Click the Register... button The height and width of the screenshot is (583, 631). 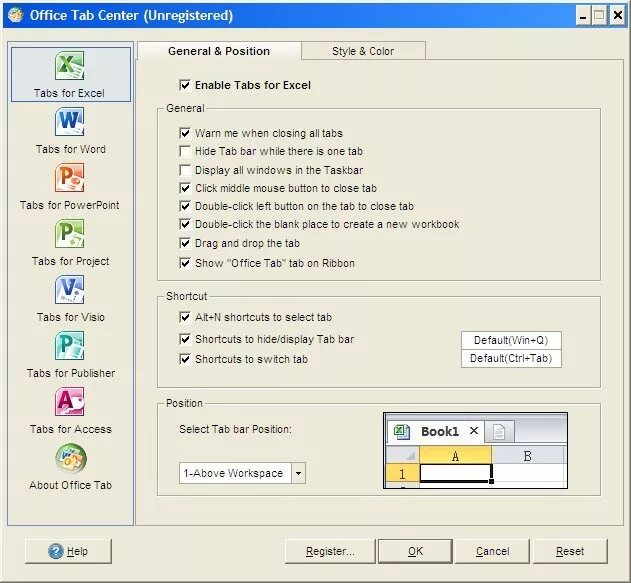click(330, 551)
